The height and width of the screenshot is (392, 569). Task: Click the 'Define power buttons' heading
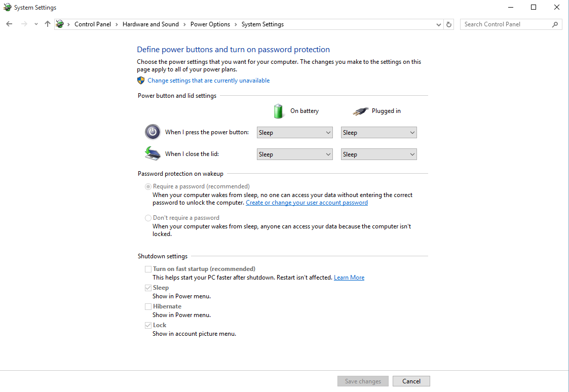234,49
